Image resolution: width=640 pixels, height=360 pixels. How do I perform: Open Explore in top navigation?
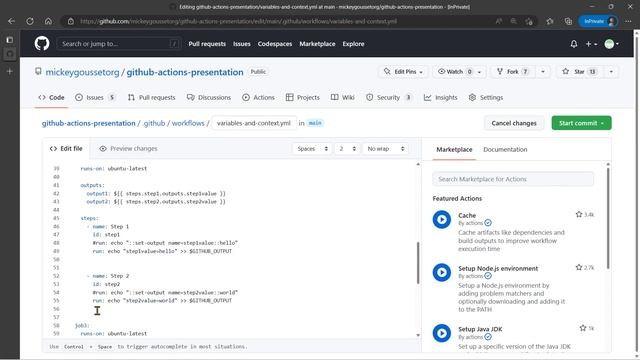point(353,44)
